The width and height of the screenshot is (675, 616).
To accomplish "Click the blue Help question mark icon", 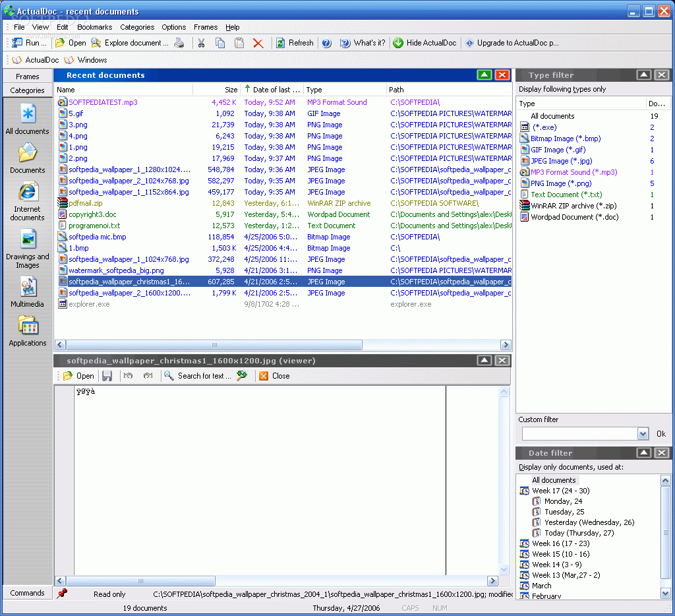I will (x=327, y=43).
